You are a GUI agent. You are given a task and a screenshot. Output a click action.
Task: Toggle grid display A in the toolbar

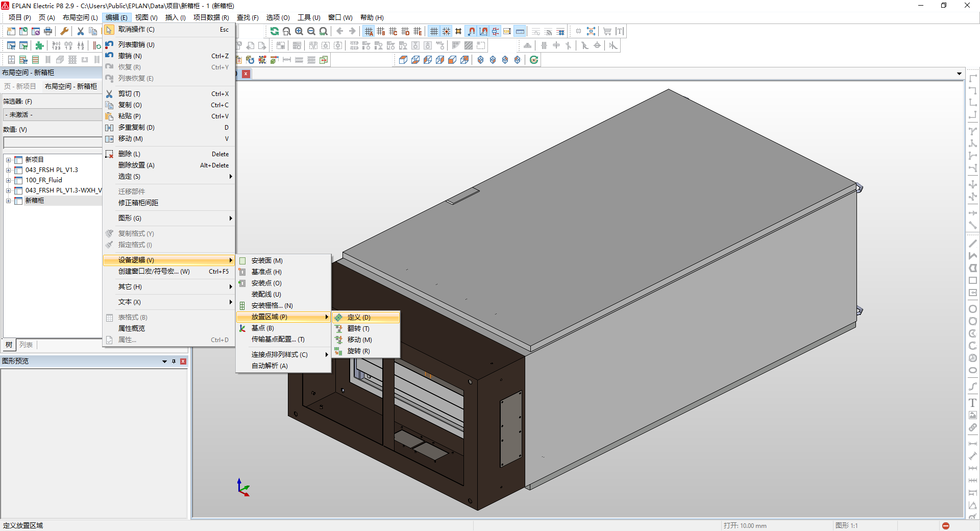369,31
